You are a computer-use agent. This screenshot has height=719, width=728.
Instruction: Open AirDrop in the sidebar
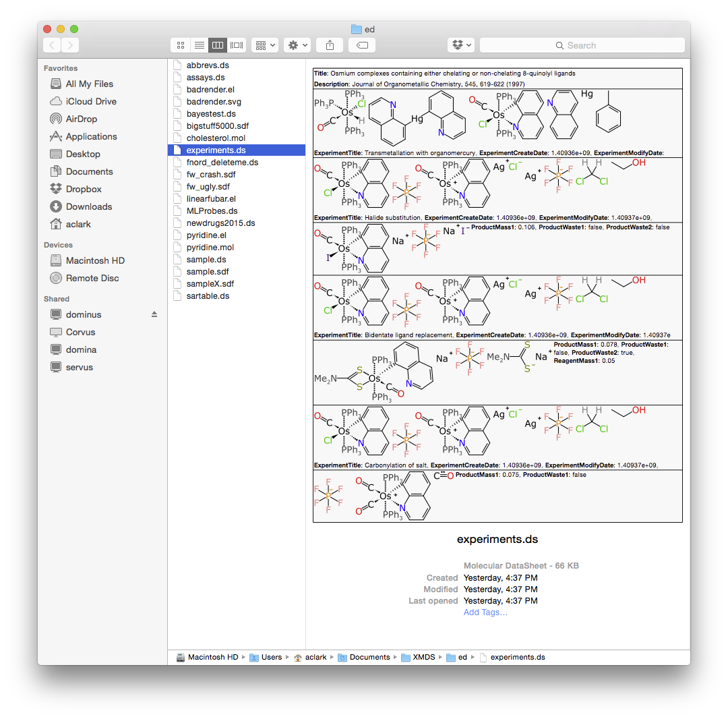[x=81, y=119]
